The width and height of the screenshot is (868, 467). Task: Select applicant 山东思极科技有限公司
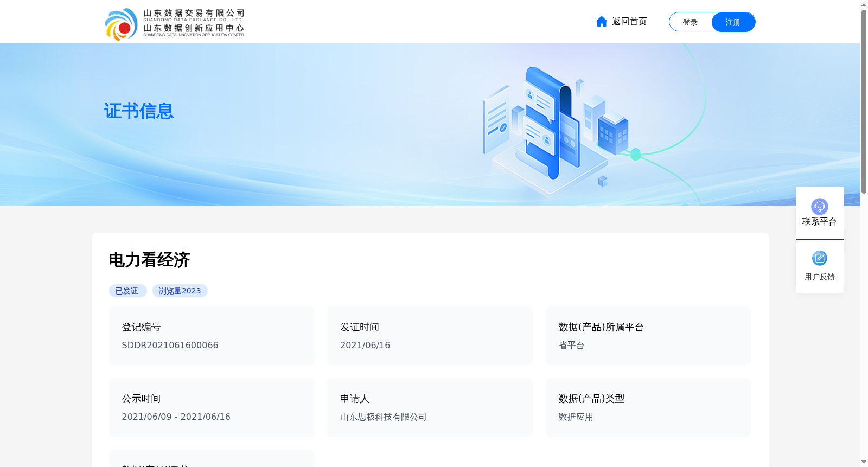pyautogui.click(x=384, y=417)
